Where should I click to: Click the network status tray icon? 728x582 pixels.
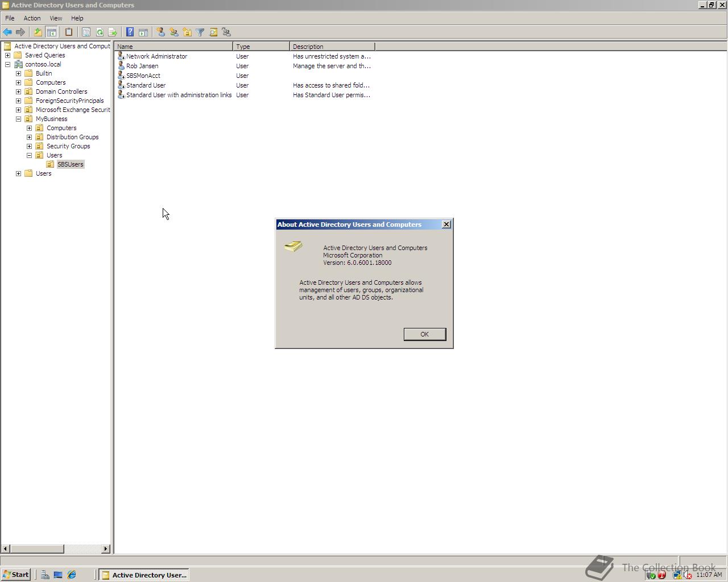[x=677, y=575]
